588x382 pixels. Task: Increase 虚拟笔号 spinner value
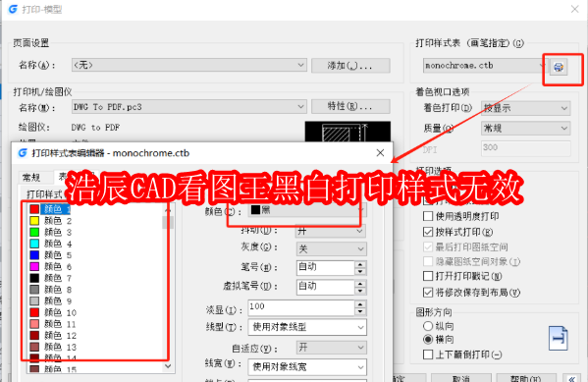[360, 284]
